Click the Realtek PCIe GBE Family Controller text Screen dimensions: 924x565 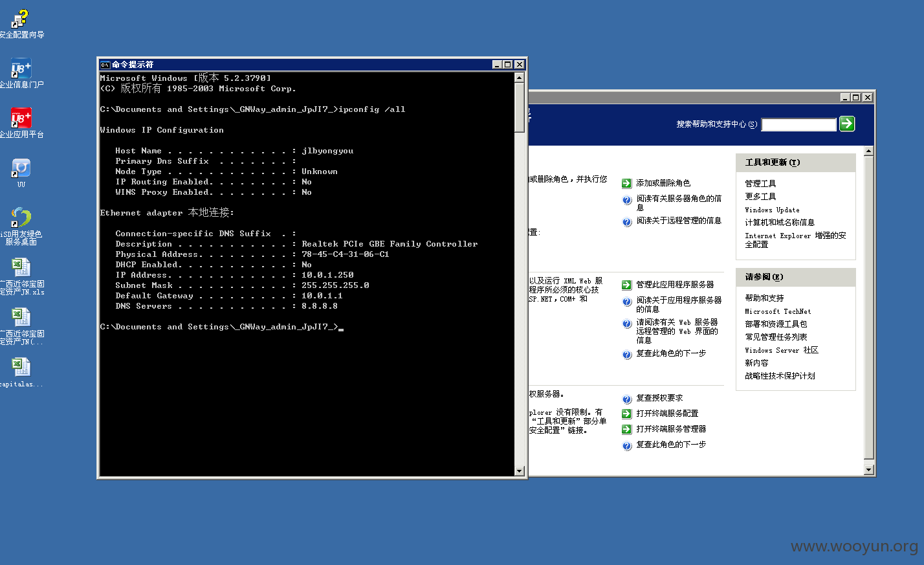point(390,244)
